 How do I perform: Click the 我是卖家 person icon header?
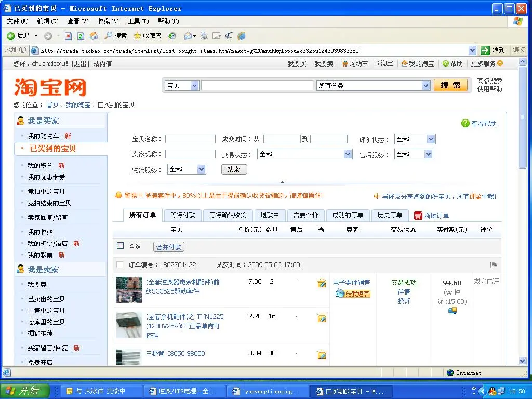tap(21, 269)
